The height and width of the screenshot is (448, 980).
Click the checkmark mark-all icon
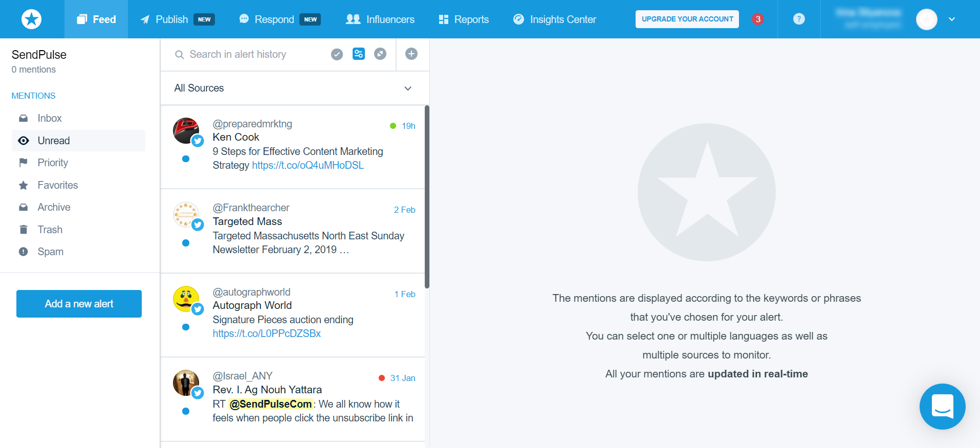click(337, 54)
